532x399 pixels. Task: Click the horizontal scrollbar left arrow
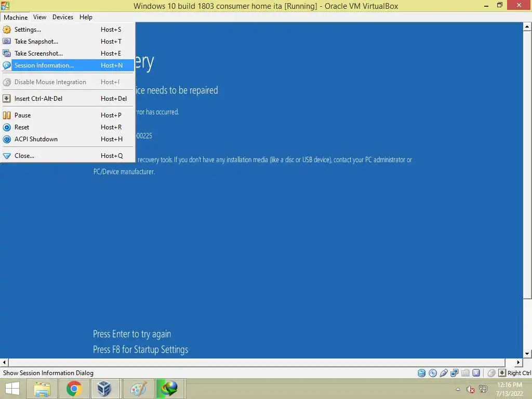pos(4,362)
